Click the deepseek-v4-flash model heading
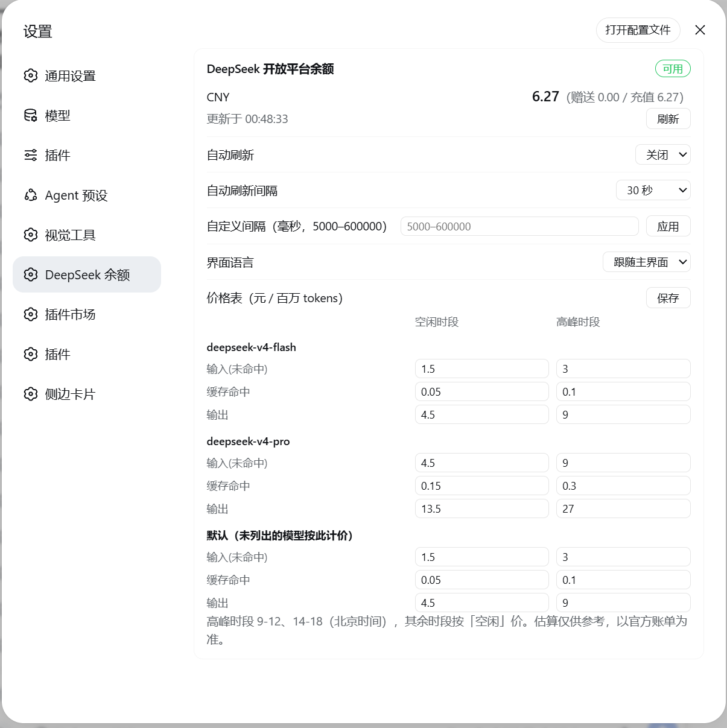The height and width of the screenshot is (728, 727). tap(251, 347)
